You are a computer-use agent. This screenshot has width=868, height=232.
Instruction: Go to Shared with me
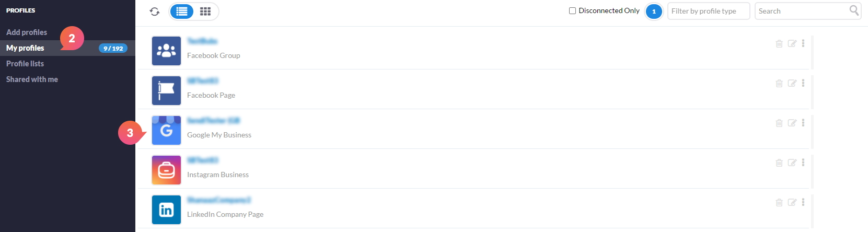tap(32, 79)
